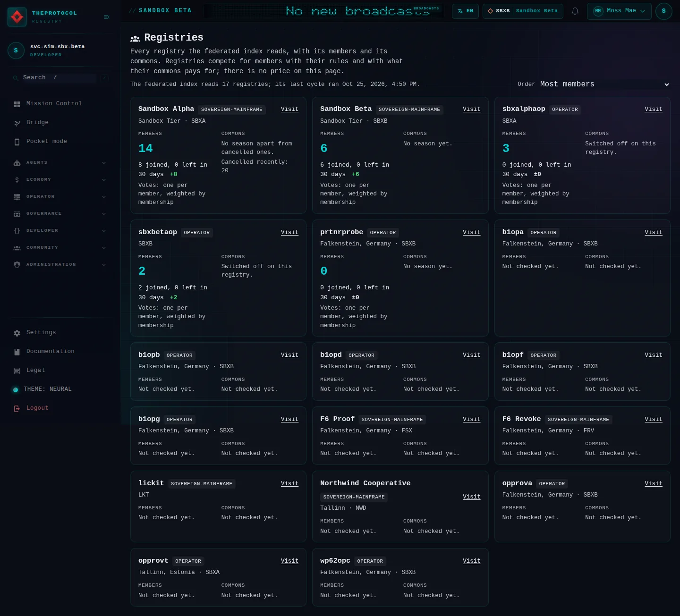Expand the Administration section chevron
Screen dimensions: 680x616
(104, 265)
